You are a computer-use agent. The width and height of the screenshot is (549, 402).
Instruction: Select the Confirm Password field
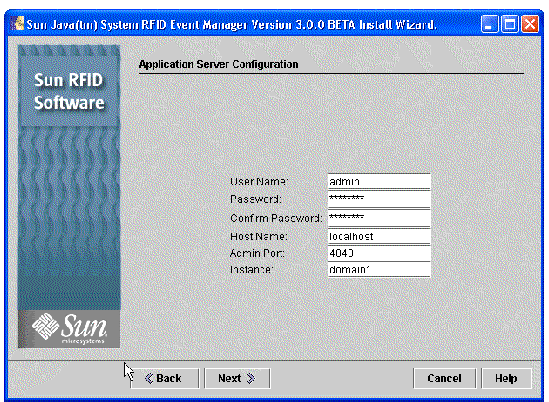[x=379, y=218]
